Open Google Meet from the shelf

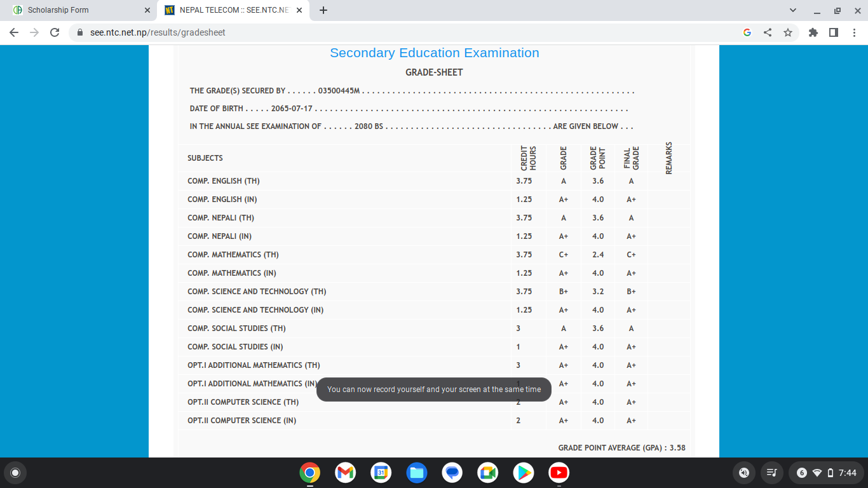pos(487,473)
